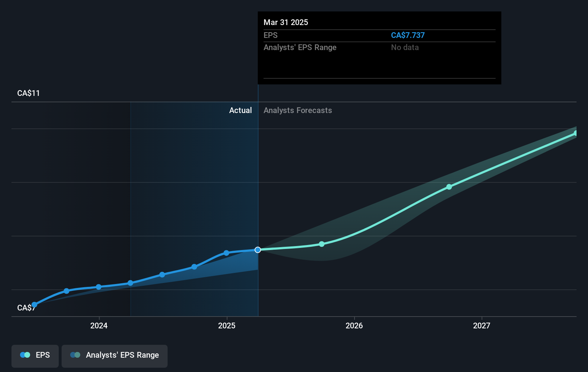Image resolution: width=588 pixels, height=372 pixels.
Task: Click the Analysts' EPS Range tooltip row label
Action: click(x=300, y=47)
